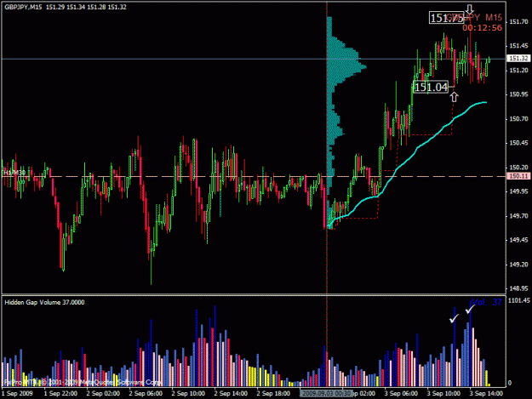Viewport: 532px width, 399px height.
Task: Click the 3 Sep 14:00 time axis label
Action: pos(486,394)
